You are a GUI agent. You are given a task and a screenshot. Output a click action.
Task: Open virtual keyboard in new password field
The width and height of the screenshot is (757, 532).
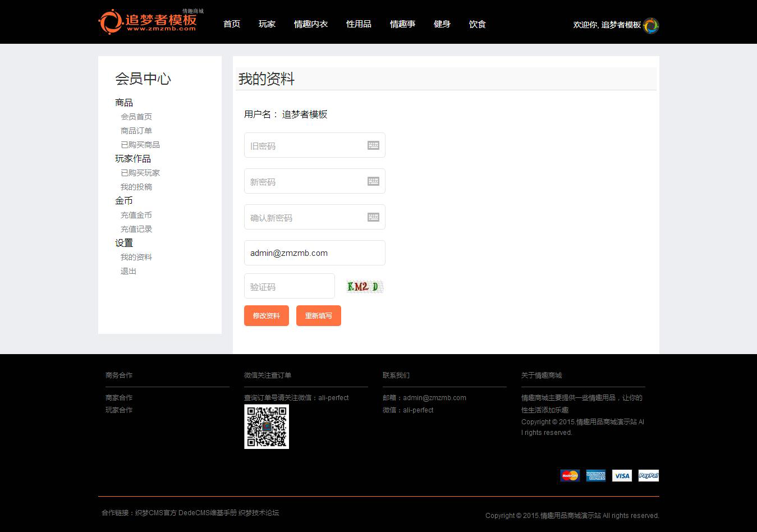click(373, 181)
